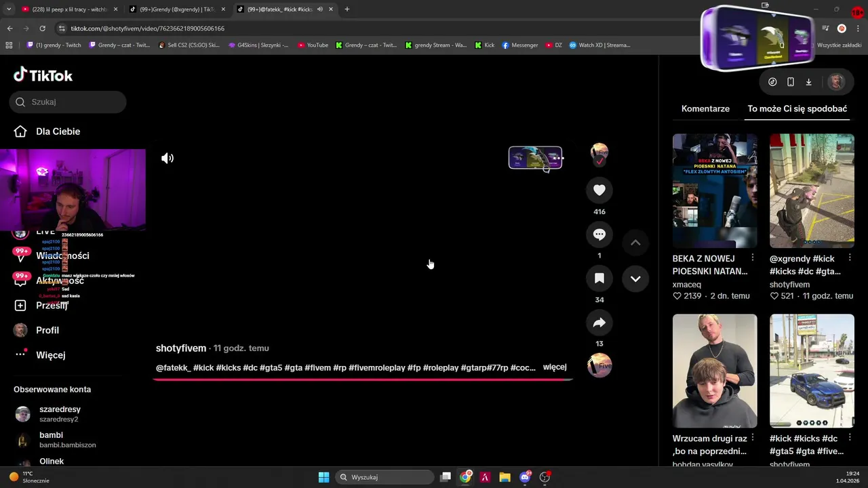Open the Prześlij upload page
The width and height of the screenshot is (868, 488).
[42, 306]
